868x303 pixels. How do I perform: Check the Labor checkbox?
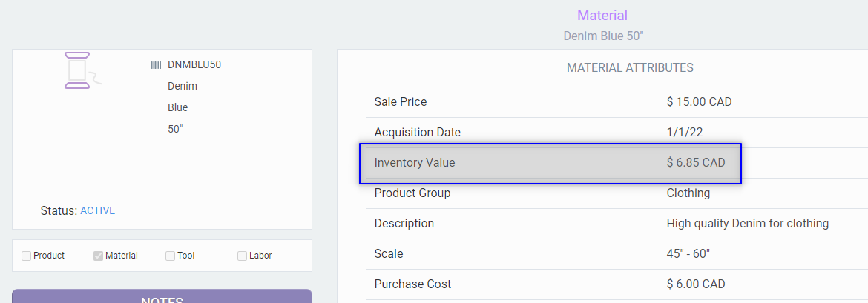click(x=242, y=256)
